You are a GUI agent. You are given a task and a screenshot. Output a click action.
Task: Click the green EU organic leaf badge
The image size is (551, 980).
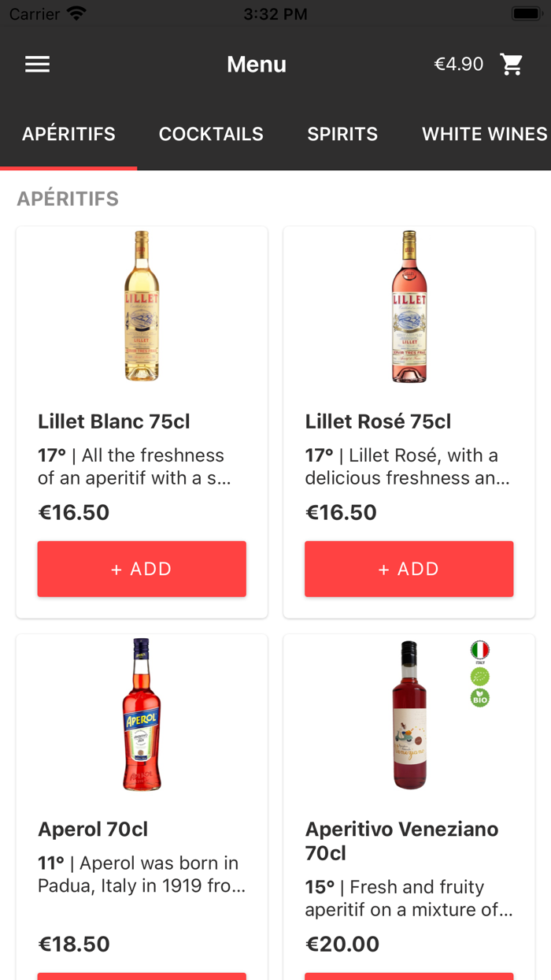click(480, 676)
